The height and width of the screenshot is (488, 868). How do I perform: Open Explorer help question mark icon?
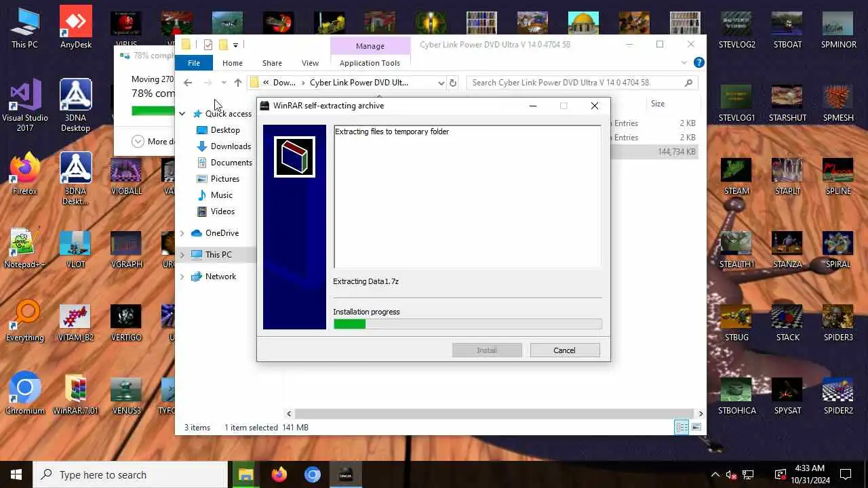tap(698, 62)
